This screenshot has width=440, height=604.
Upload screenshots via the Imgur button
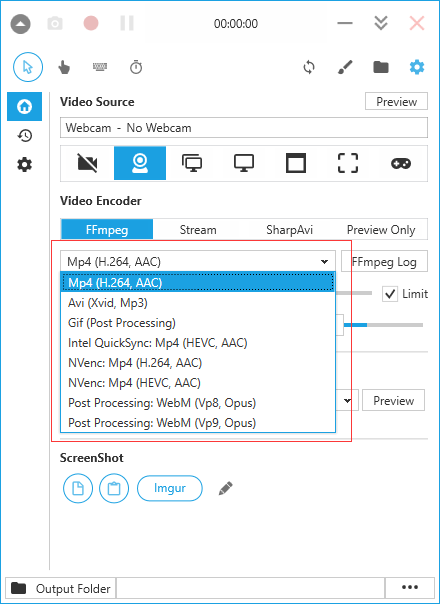(170, 488)
